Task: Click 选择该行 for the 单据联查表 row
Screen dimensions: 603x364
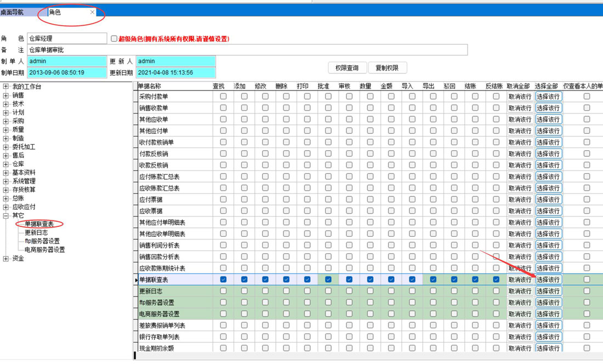Action: [x=548, y=280]
